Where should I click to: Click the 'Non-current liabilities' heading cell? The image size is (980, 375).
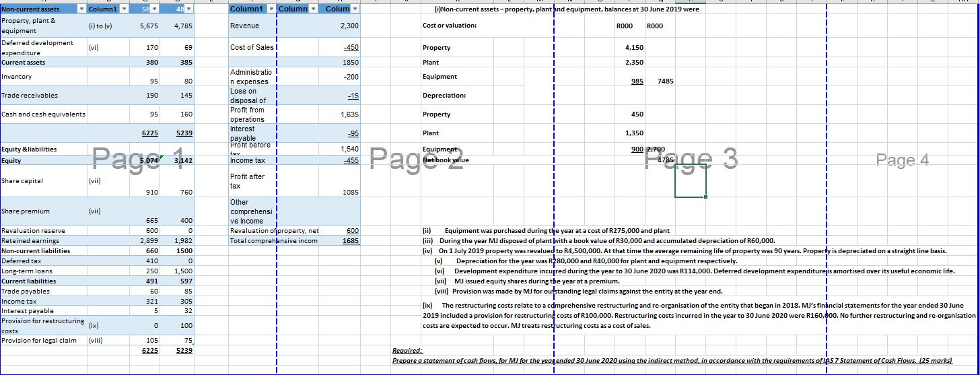(x=44, y=250)
